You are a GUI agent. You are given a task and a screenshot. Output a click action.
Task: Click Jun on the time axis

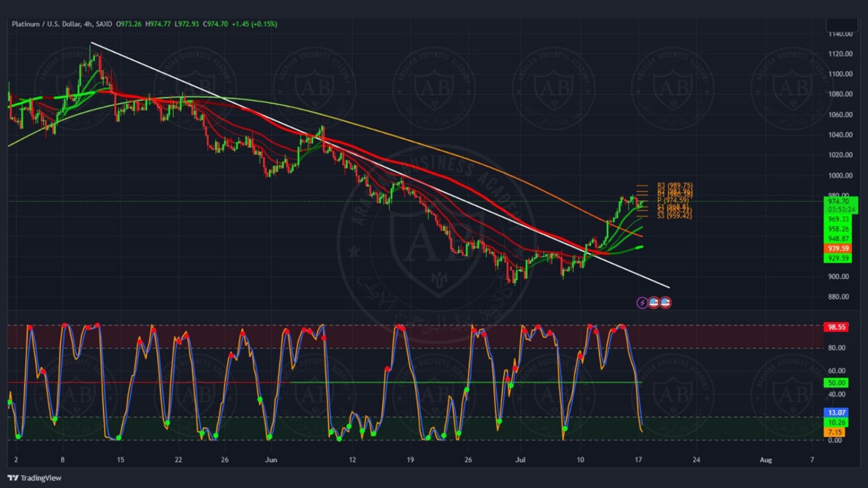click(x=271, y=460)
